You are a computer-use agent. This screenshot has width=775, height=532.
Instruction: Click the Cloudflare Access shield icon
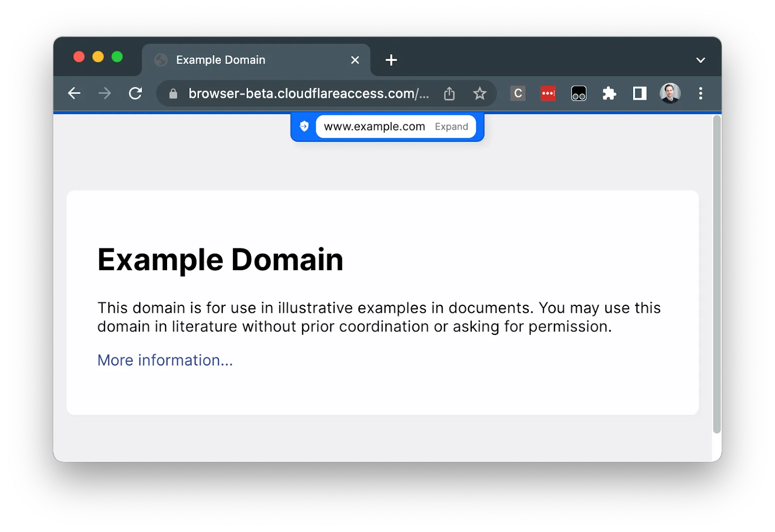click(304, 126)
